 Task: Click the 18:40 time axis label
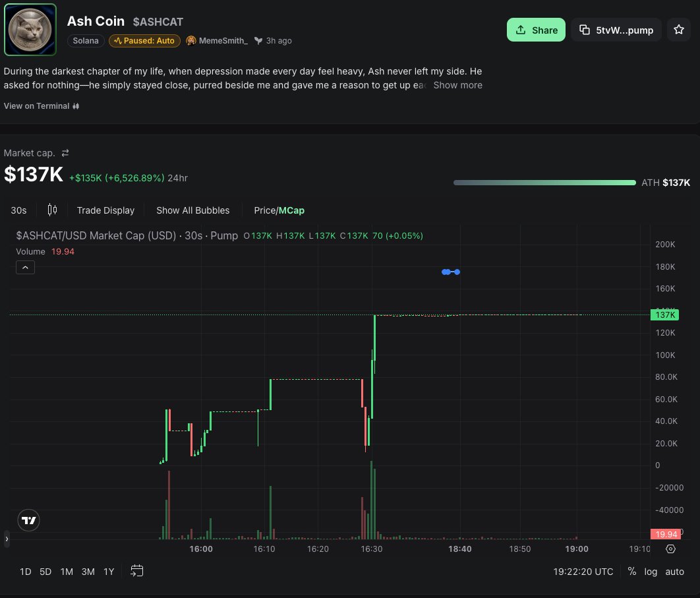click(x=460, y=549)
